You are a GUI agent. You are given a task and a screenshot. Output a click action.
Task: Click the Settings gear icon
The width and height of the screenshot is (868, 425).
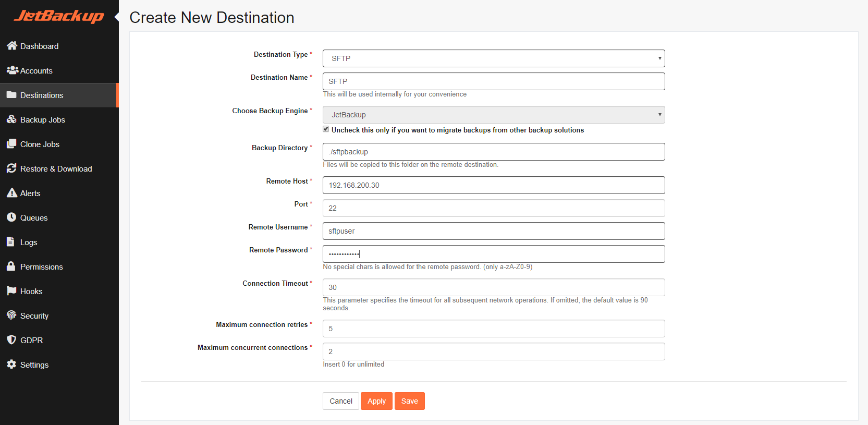[11, 365]
